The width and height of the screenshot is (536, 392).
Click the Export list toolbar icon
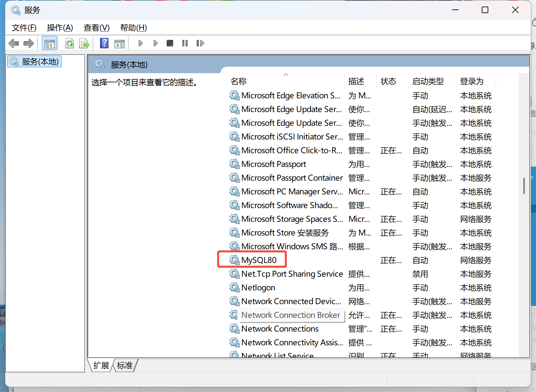click(x=84, y=43)
